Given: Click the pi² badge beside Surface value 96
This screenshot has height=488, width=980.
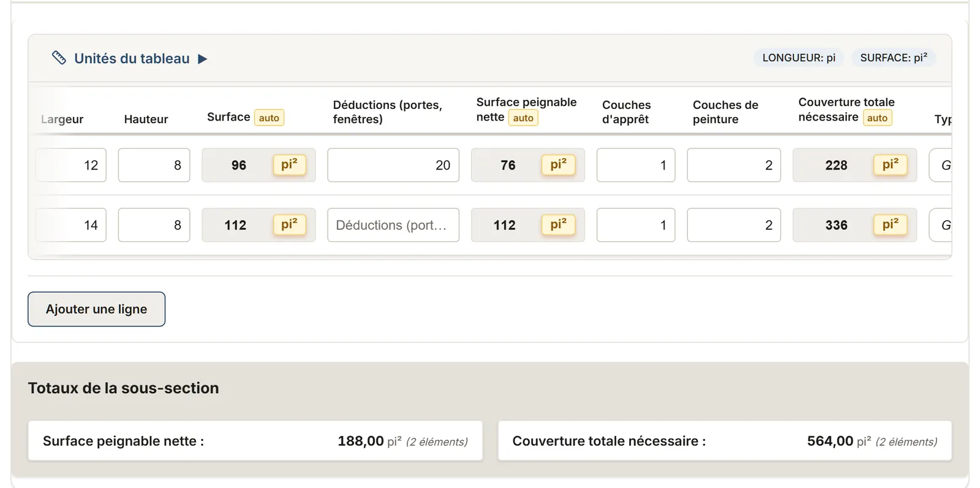Looking at the screenshot, I should [289, 165].
